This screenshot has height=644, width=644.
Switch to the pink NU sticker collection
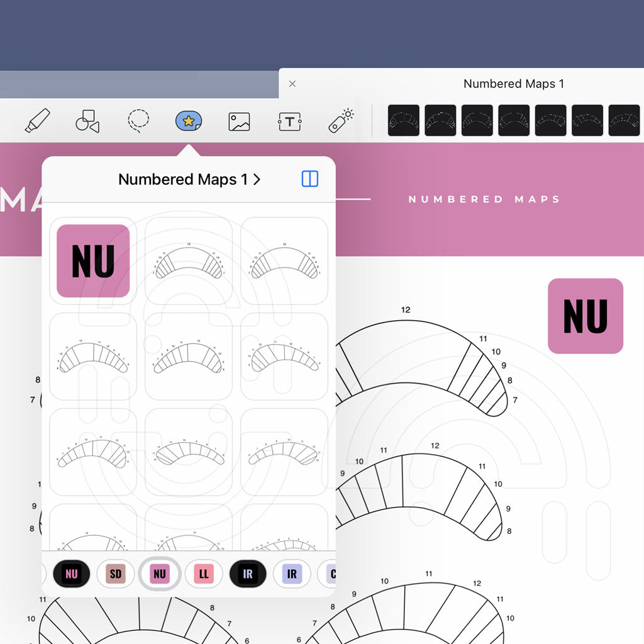click(x=159, y=574)
